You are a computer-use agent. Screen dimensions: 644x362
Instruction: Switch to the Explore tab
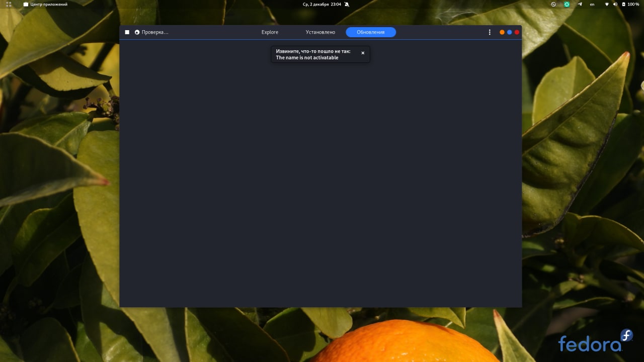tap(270, 32)
